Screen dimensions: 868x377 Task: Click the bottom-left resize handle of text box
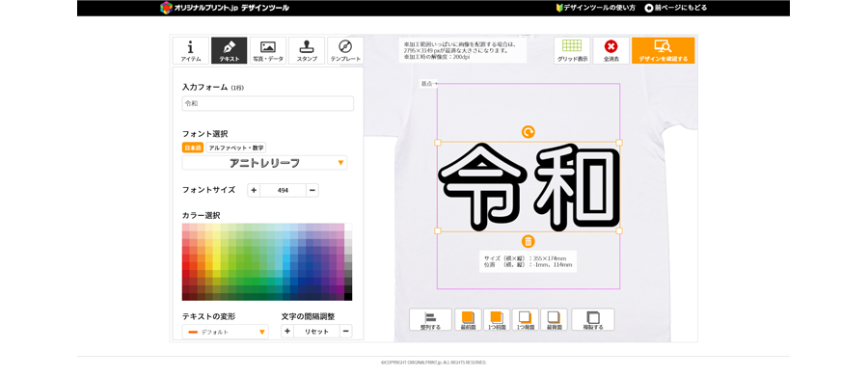pyautogui.click(x=437, y=230)
